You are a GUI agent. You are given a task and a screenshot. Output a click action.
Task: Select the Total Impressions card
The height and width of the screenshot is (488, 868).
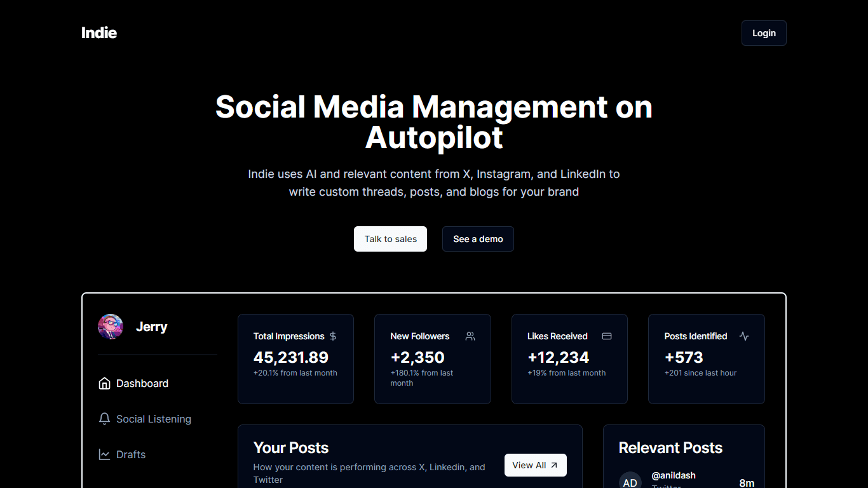[x=295, y=359]
